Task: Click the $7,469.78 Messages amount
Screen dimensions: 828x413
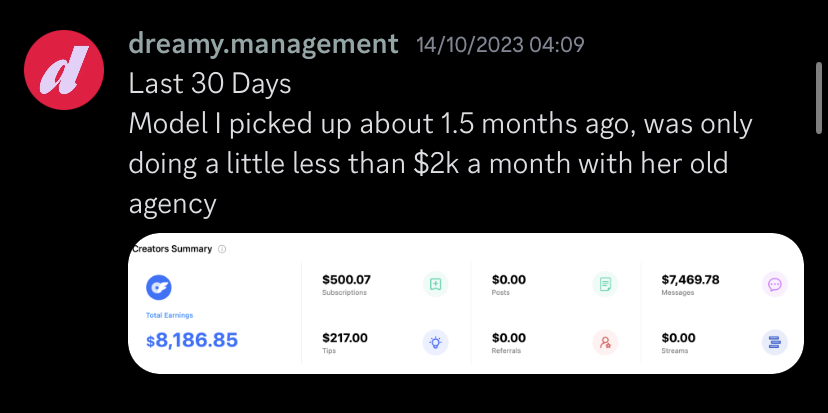Action: pos(690,279)
